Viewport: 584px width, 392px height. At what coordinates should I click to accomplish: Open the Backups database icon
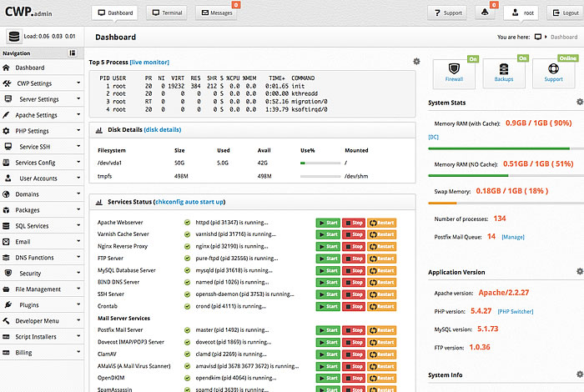(505, 70)
